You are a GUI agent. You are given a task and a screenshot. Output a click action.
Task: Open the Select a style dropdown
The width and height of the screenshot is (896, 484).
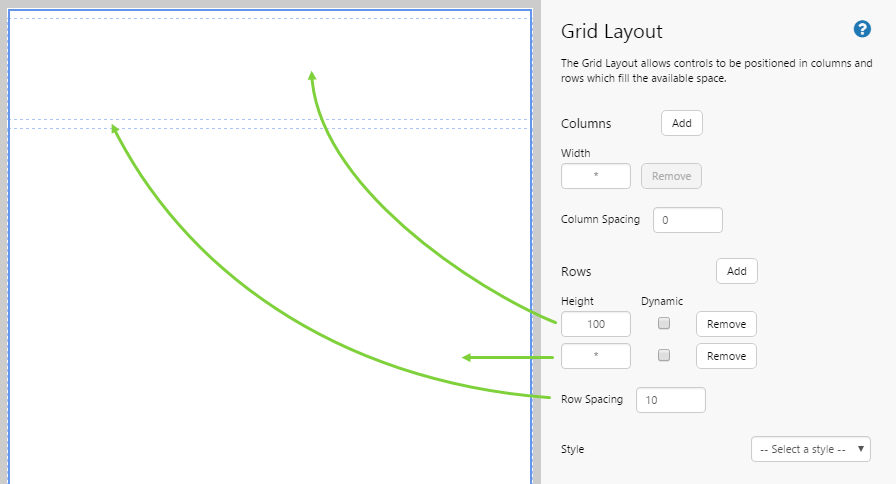[811, 449]
